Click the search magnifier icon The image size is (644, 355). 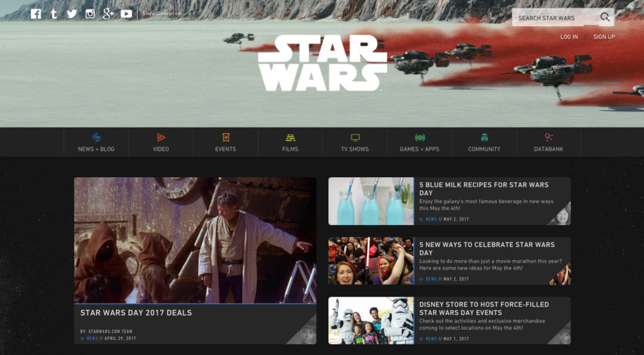click(x=604, y=17)
